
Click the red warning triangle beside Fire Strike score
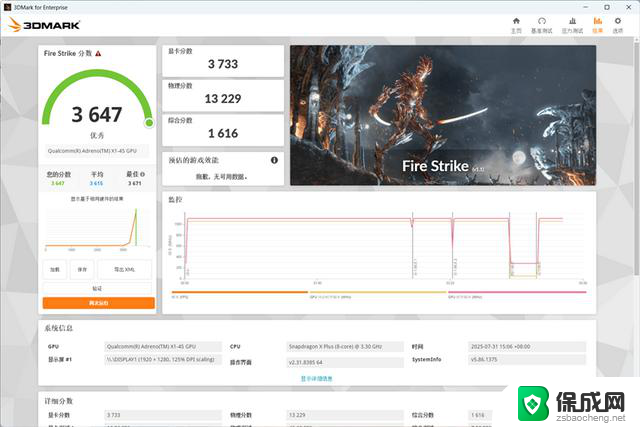point(98,53)
